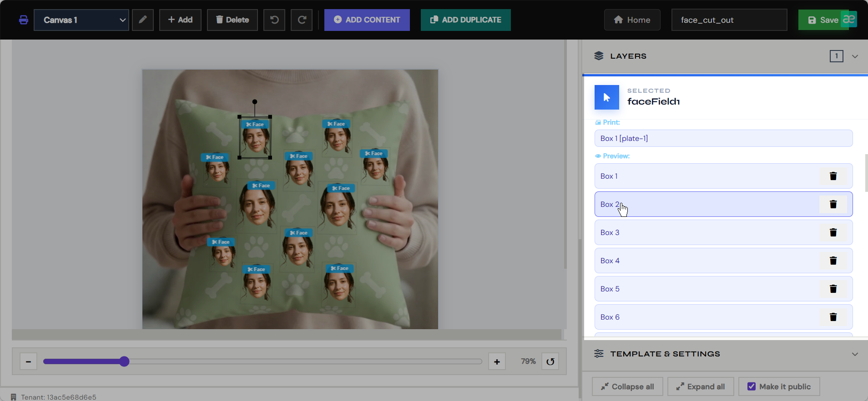The height and width of the screenshot is (401, 868).
Task: Click the Tenant building icon
Action: pyautogui.click(x=14, y=397)
